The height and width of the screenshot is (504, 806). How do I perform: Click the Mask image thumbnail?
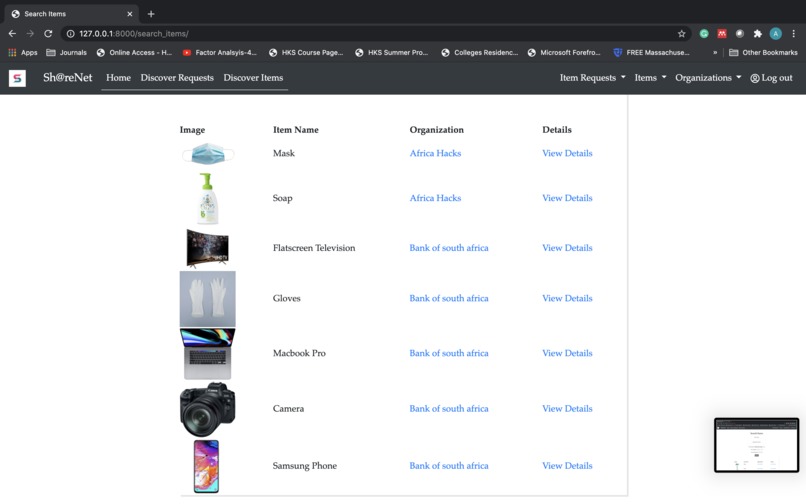click(208, 154)
